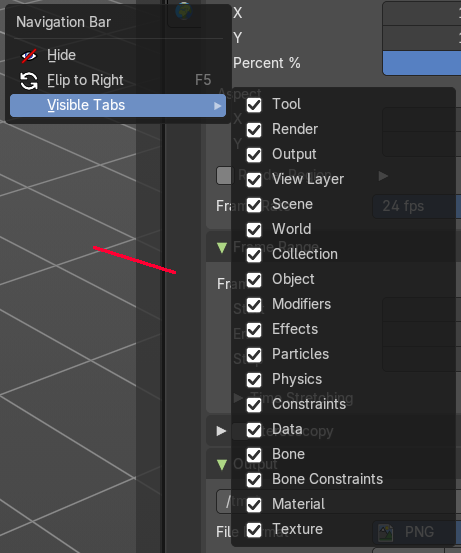Choose Flip to Right menu entry
The height and width of the screenshot is (553, 461).
[x=119, y=80]
